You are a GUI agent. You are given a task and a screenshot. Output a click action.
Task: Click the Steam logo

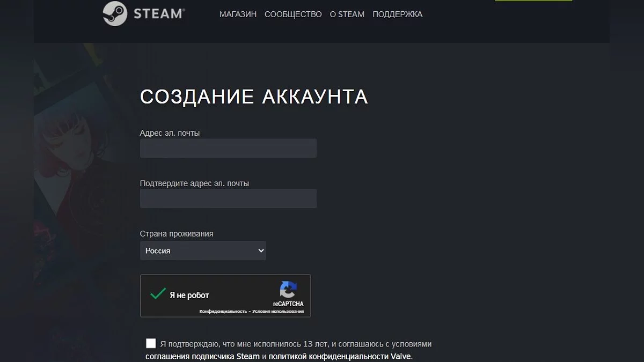click(144, 13)
